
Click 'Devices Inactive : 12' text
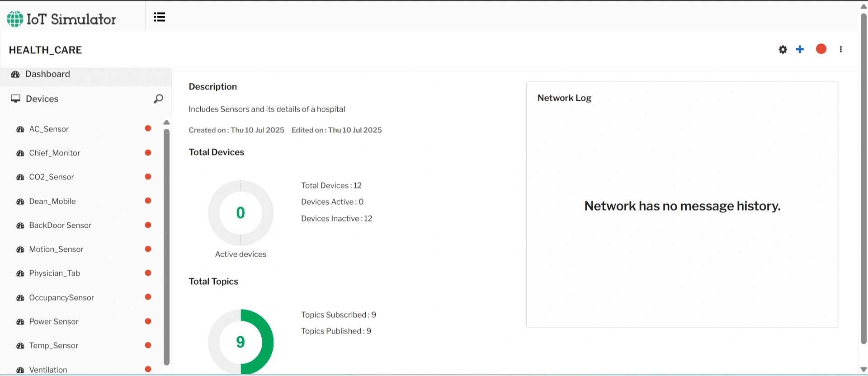click(337, 218)
